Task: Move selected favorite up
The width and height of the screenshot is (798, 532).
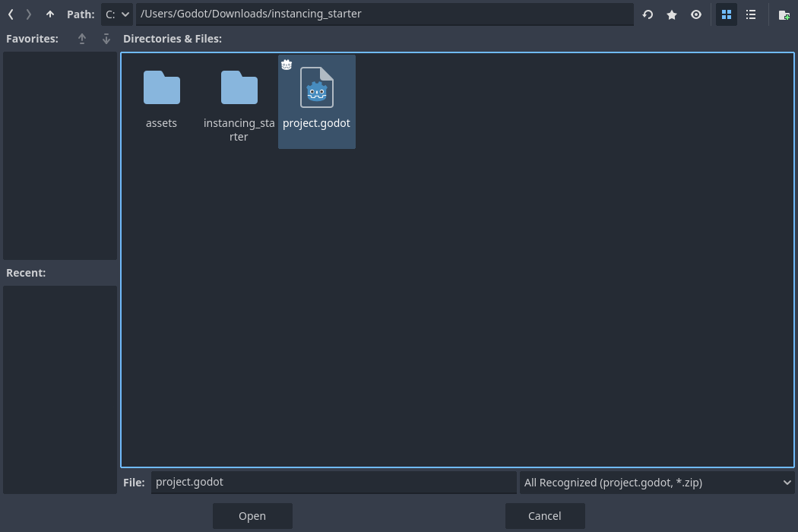Action: (x=82, y=39)
